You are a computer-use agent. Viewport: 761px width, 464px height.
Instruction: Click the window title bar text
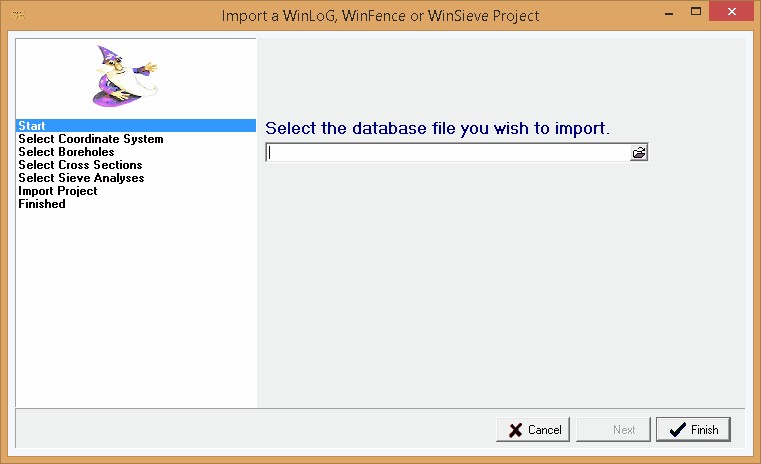pyautogui.click(x=380, y=16)
